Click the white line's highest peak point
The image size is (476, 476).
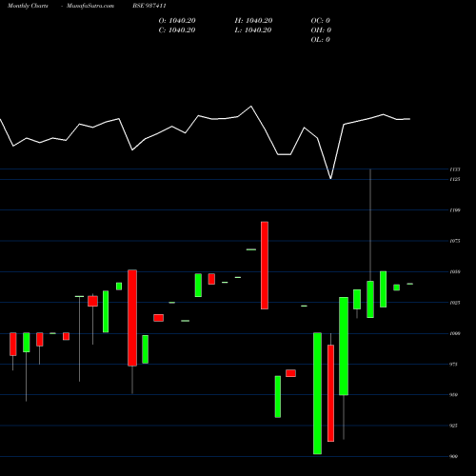(251, 107)
